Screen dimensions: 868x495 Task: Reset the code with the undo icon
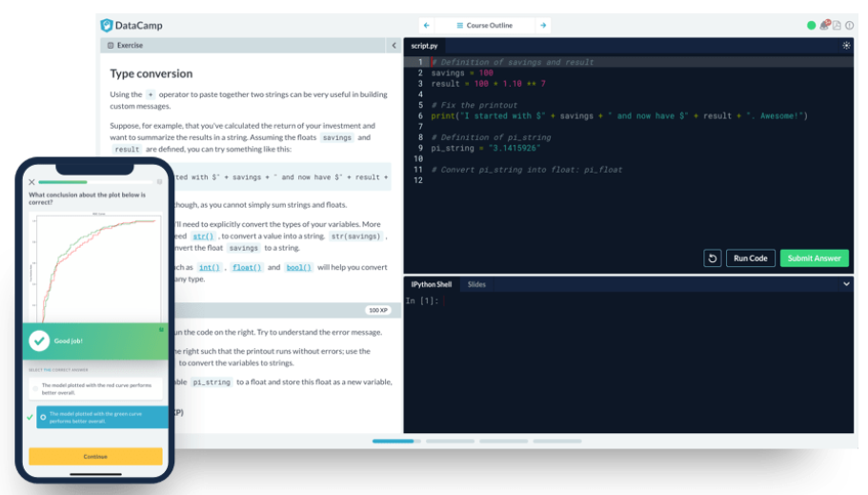coord(712,258)
